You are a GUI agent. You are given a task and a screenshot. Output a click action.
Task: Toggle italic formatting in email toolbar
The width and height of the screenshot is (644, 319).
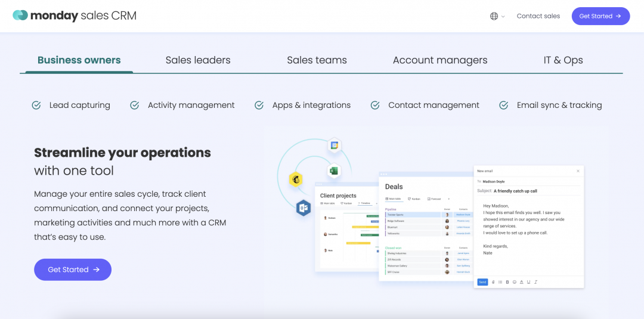(535, 282)
